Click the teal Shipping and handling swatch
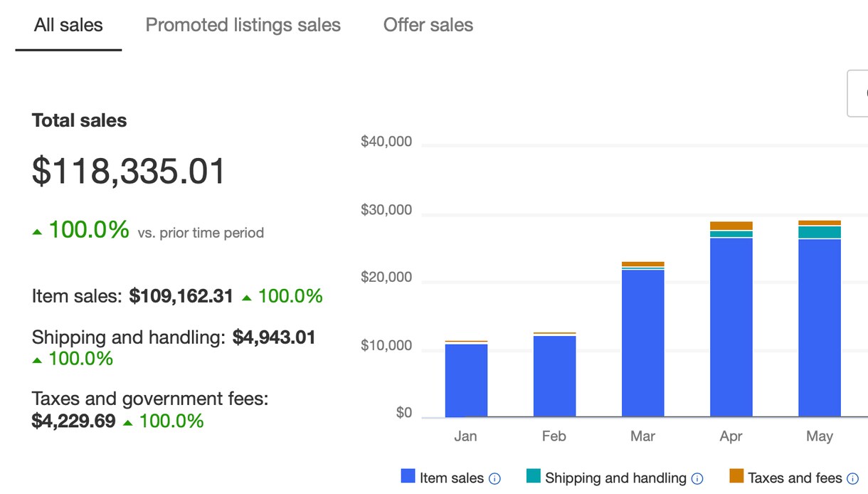 coord(534,477)
